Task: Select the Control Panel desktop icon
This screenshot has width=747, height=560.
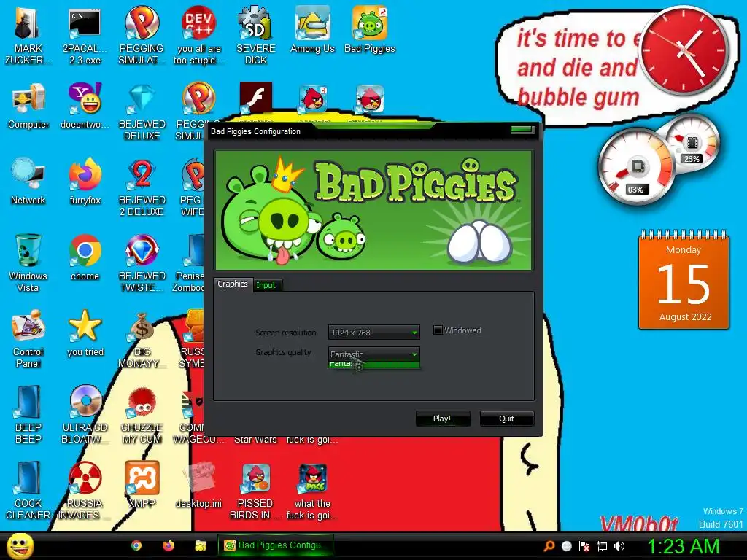Action: coord(28,339)
